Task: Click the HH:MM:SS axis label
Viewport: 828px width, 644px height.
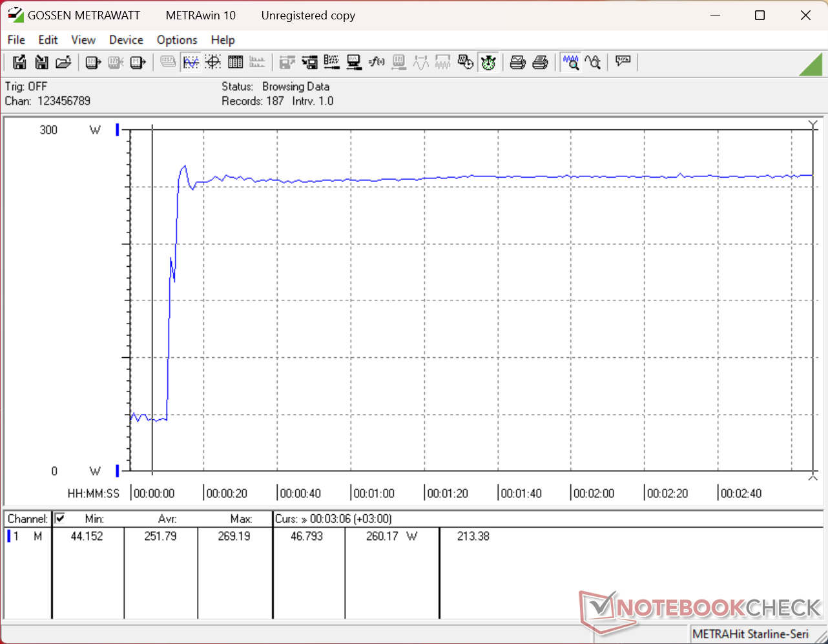Action: (94, 493)
